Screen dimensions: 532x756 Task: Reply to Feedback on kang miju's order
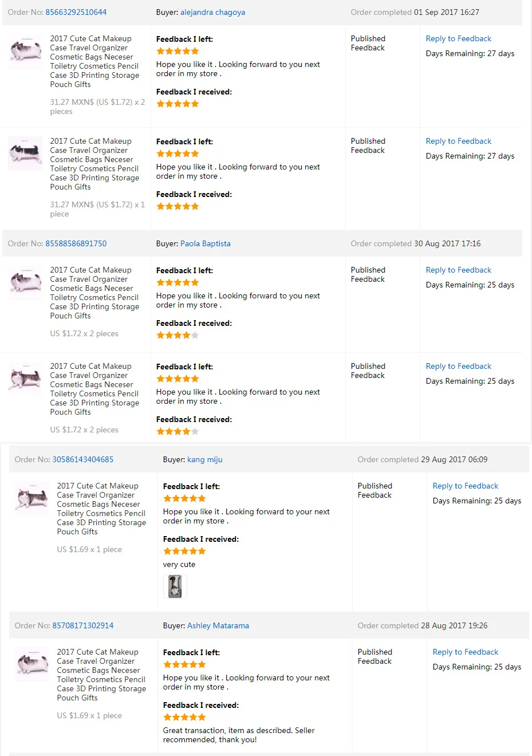(465, 486)
